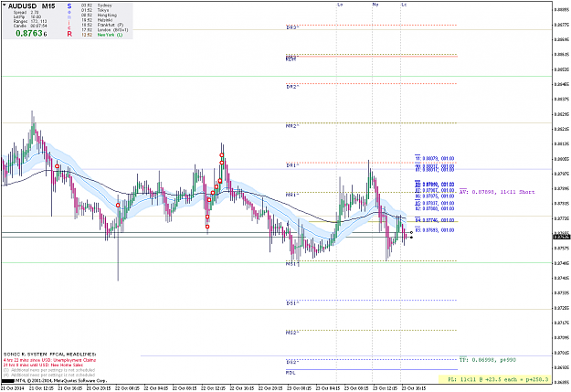The width and height of the screenshot is (571, 392).
Task: Click the purple AV Short annotation
Action: [x=497, y=192]
